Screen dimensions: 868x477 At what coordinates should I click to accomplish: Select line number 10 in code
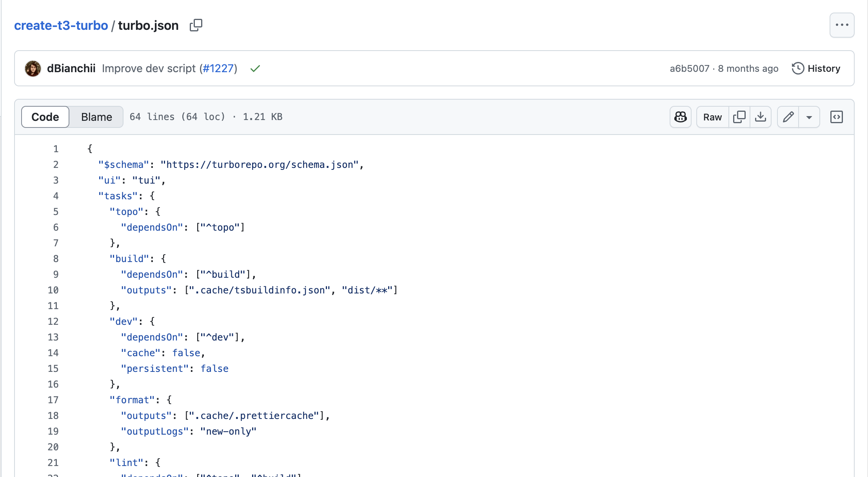pyautogui.click(x=53, y=290)
